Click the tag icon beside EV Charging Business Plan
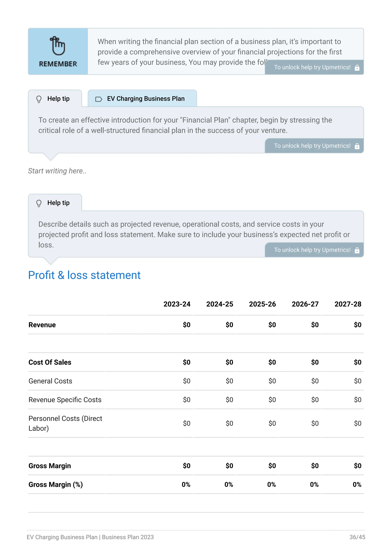 click(99, 99)
